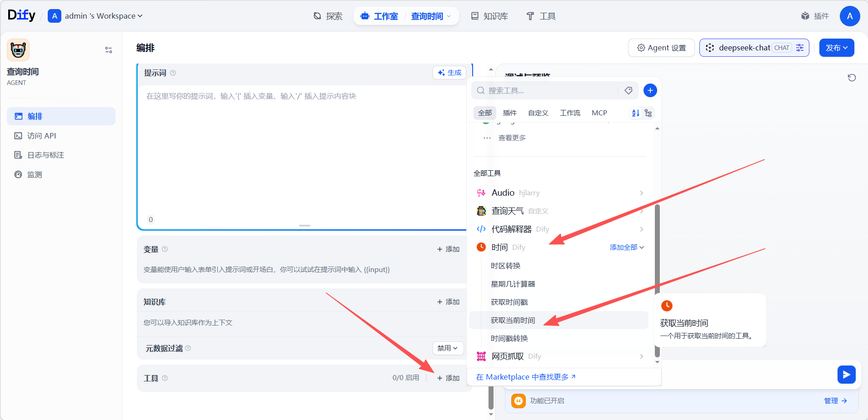Viewport: 868px width, 420px height.
Task: Click 添加全部 for 时间 tools
Action: click(627, 247)
